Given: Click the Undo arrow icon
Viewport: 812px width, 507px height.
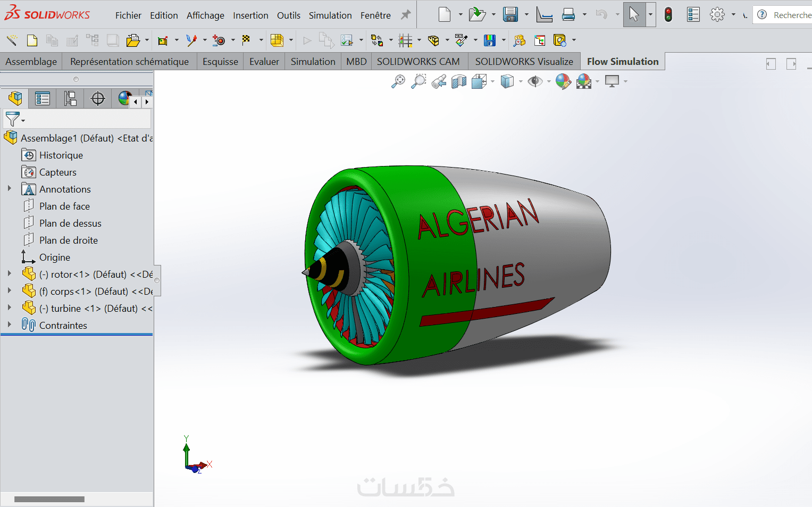Looking at the screenshot, I should pos(601,14).
